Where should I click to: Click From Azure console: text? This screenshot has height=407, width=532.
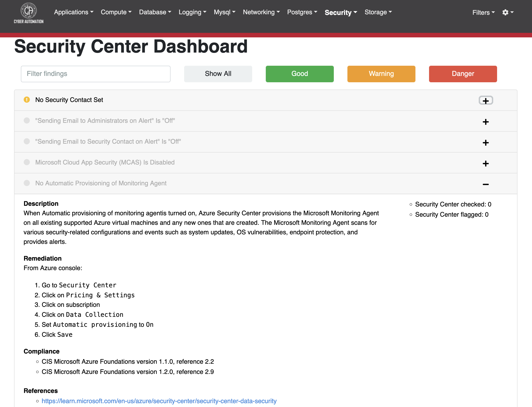[x=53, y=268]
